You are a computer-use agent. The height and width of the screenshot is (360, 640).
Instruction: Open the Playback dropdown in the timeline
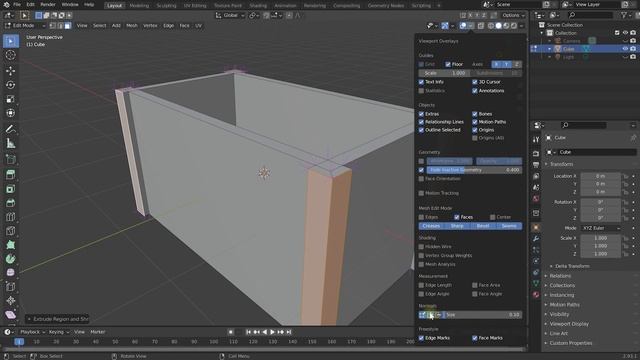coord(32,332)
